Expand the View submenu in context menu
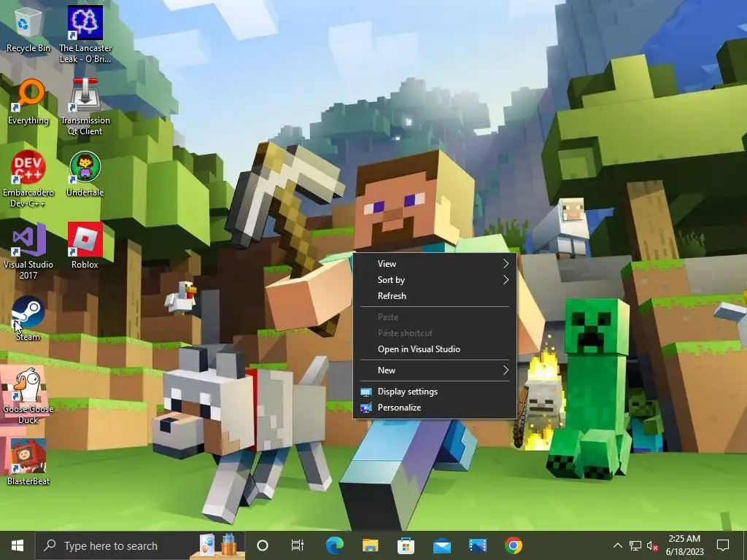Screen dimensions: 747x560 (435, 264)
